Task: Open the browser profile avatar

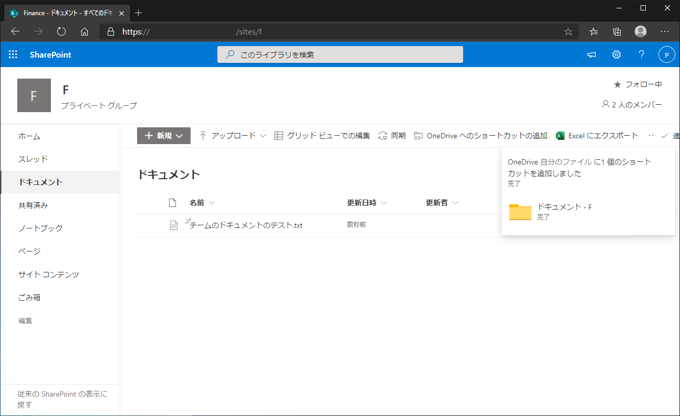Action: pos(641,31)
